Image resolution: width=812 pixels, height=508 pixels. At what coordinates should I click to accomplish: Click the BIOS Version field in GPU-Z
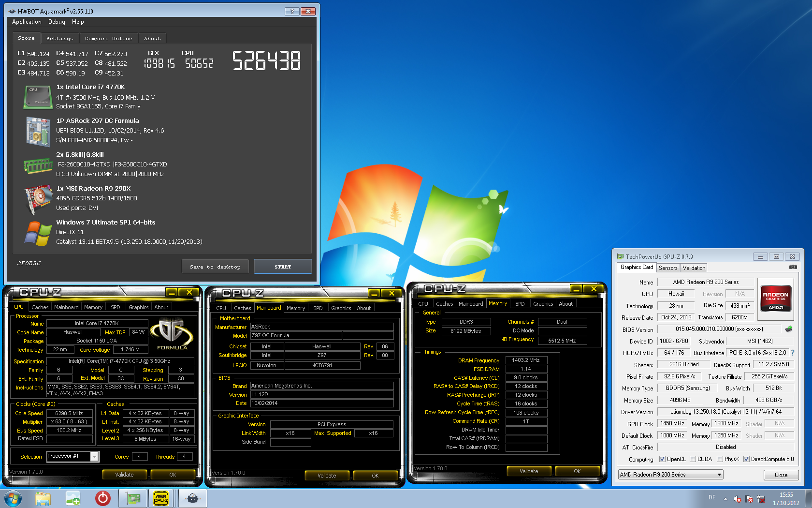pos(719,329)
